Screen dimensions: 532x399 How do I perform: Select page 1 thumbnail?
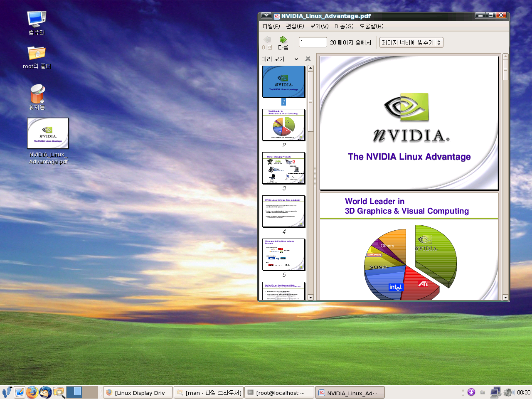(284, 81)
